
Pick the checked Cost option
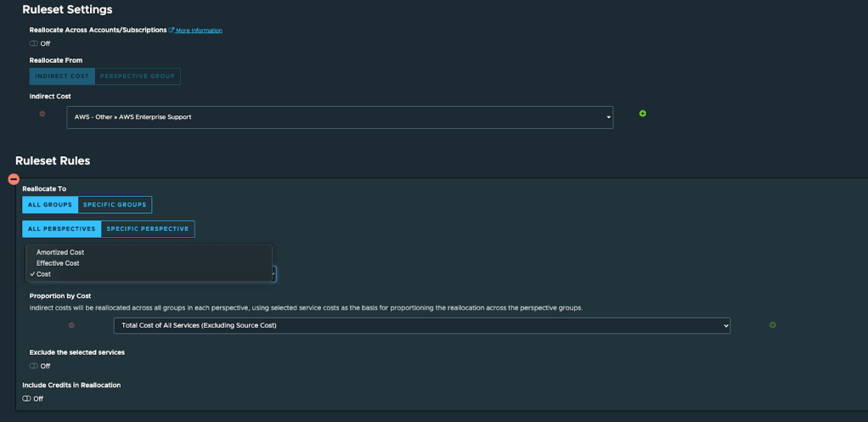[43, 274]
